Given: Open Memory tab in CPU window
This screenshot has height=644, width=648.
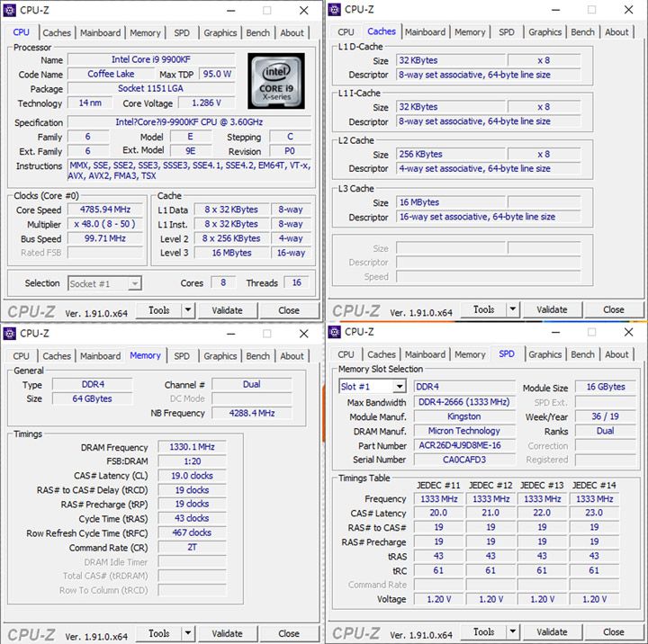Looking at the screenshot, I should point(145,32).
